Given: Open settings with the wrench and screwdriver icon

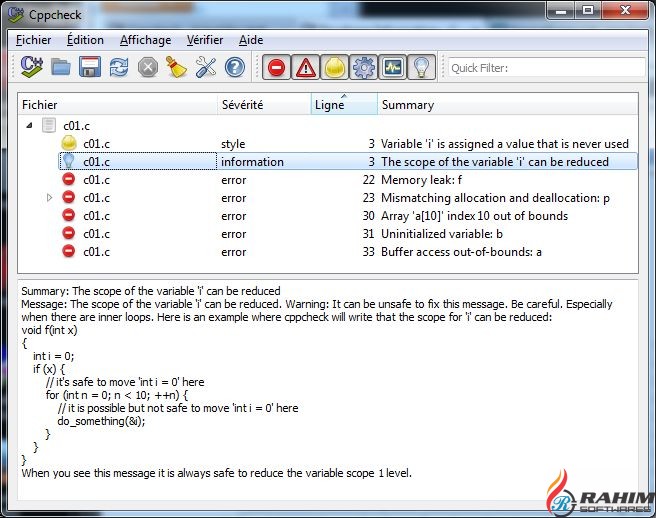Looking at the screenshot, I should click(x=206, y=67).
